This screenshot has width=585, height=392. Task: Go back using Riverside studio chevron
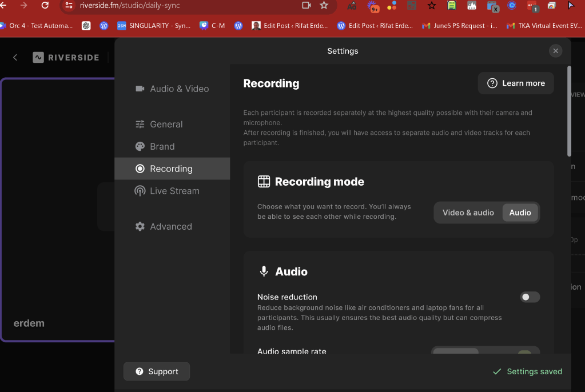[x=15, y=58]
